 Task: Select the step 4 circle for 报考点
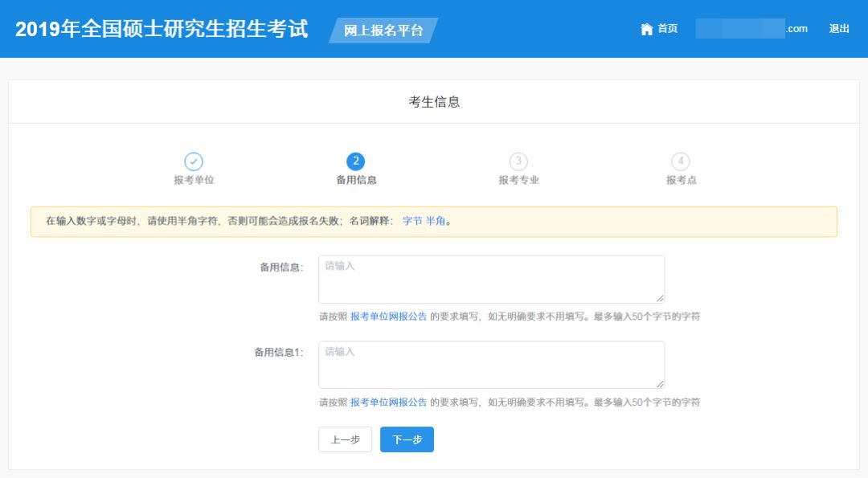point(681,161)
